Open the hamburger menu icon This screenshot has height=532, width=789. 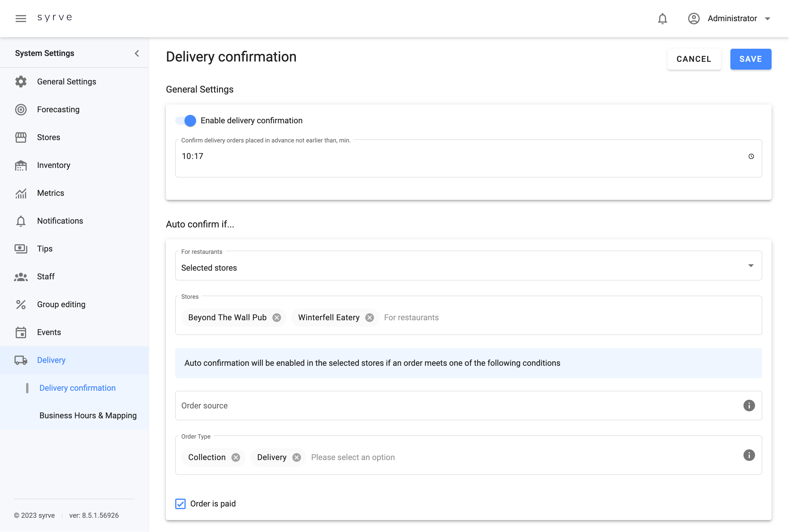pyautogui.click(x=21, y=18)
